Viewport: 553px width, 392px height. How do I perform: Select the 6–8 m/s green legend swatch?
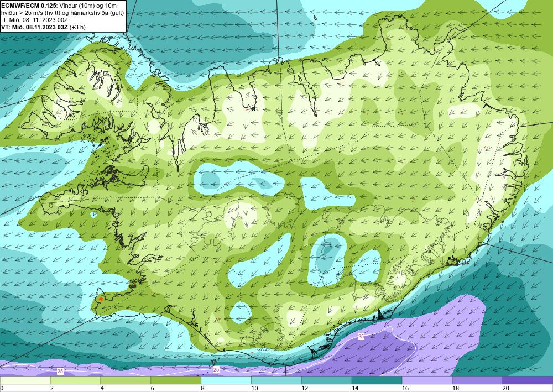pos(176,380)
